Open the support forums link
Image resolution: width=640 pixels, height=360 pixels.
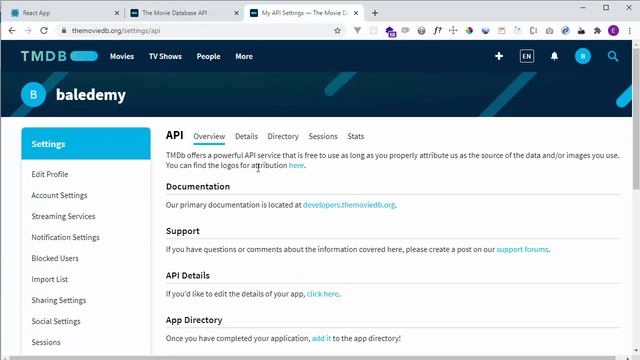pos(522,249)
